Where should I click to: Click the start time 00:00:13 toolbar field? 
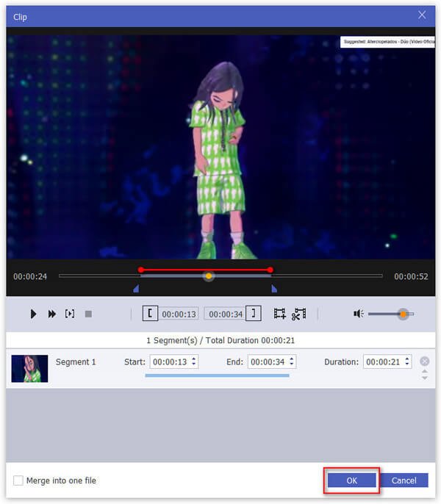(x=179, y=314)
